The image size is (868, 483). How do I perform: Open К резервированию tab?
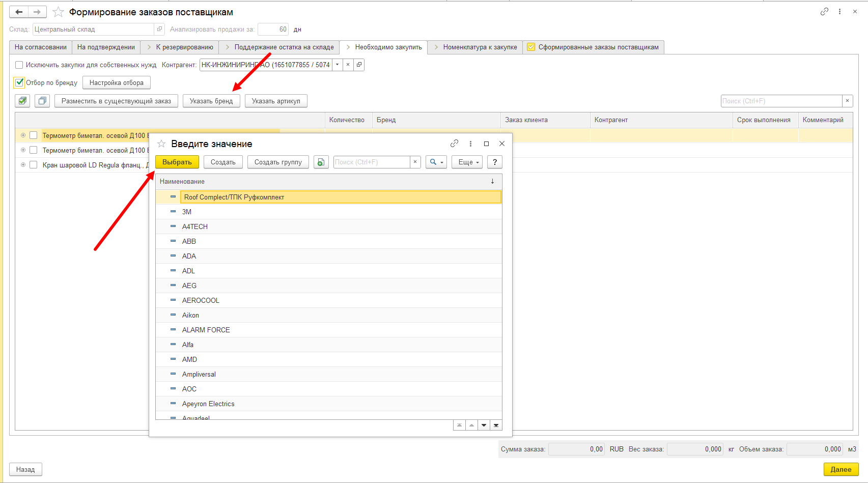(x=180, y=47)
